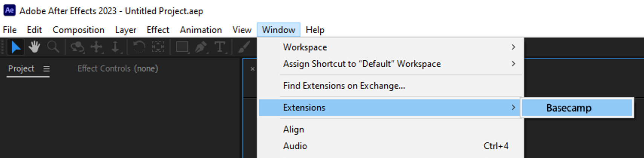Viewport: 644px width, 158px height.
Task: Select the Dolly camera tool
Action: pos(115,47)
